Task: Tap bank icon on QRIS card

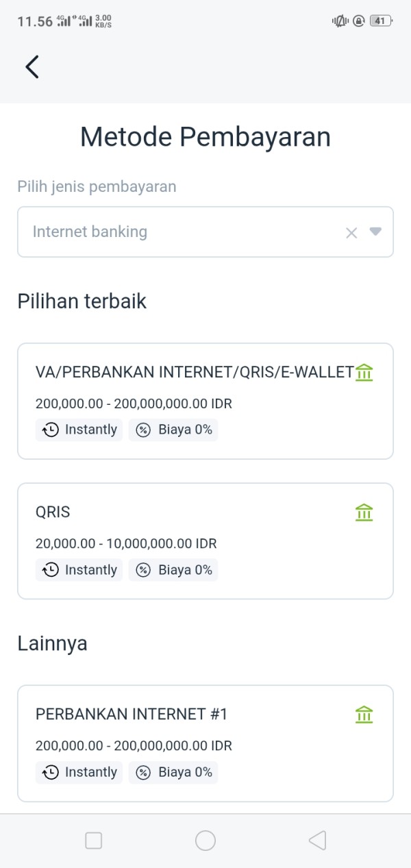Action: (x=364, y=512)
